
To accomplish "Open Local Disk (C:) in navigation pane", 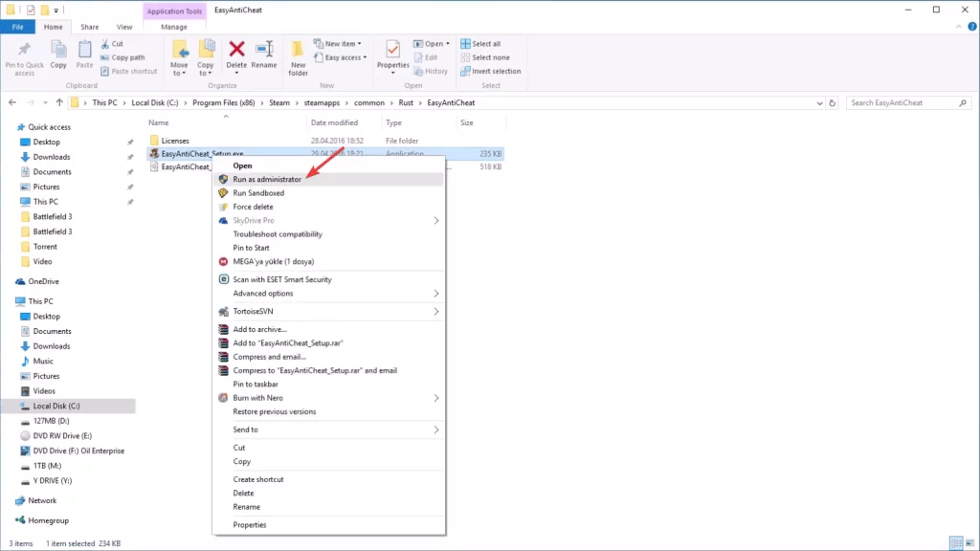I will 56,406.
